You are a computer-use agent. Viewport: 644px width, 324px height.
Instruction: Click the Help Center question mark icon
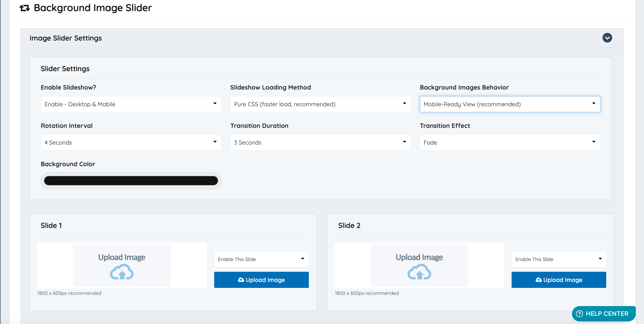click(579, 314)
